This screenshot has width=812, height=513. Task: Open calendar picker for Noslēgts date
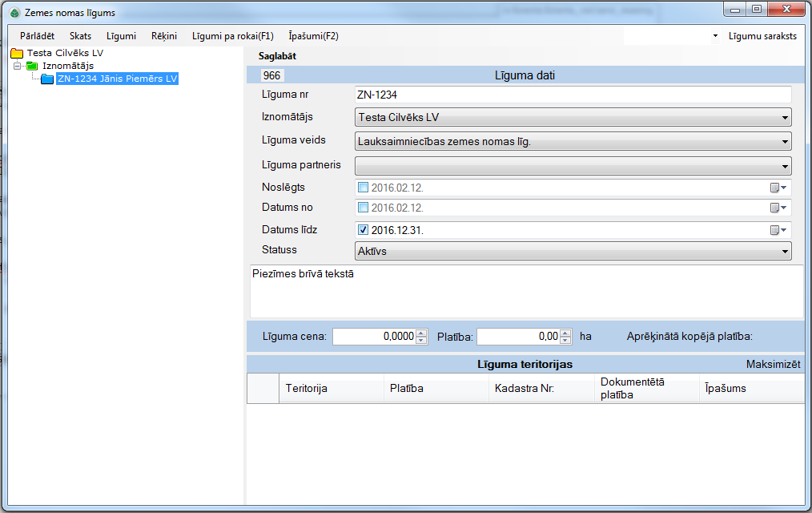tap(778, 188)
